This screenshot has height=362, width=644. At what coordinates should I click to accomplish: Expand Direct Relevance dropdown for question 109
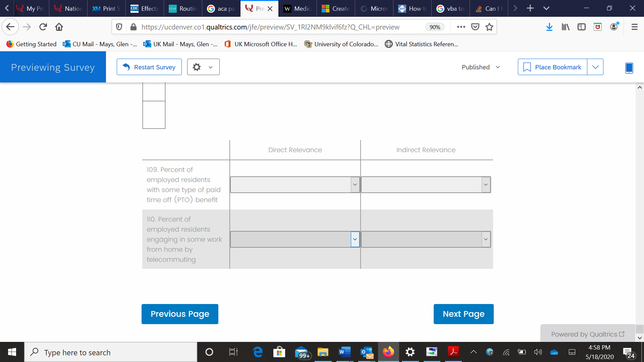pos(355,185)
